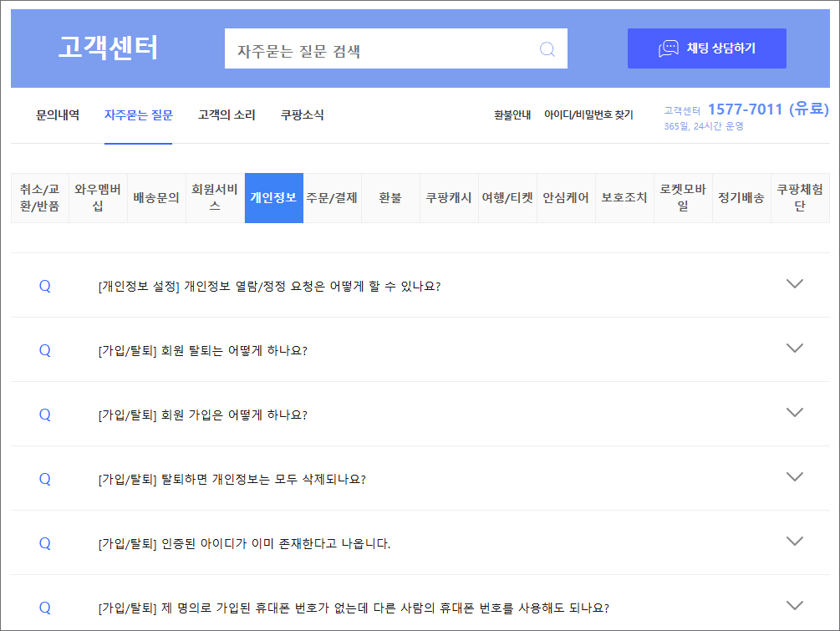840x631 pixels.
Task: Select the 주문/결제 category
Action: point(332,197)
